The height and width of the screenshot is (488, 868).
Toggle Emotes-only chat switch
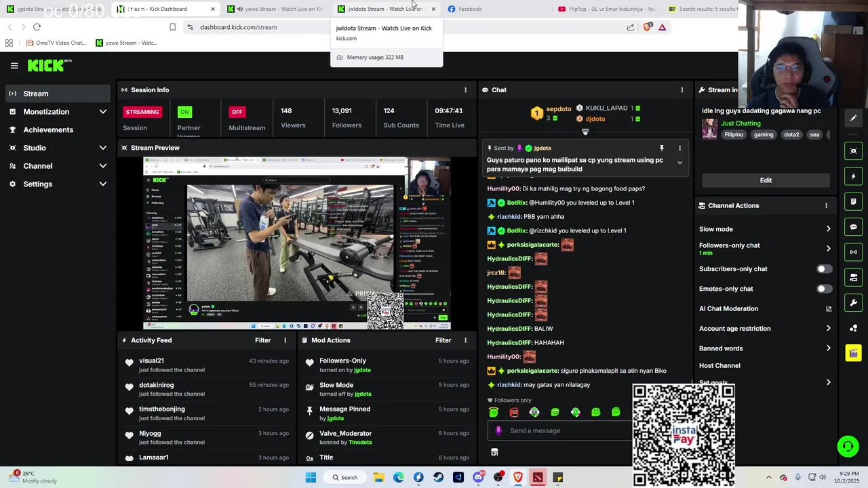(x=824, y=289)
